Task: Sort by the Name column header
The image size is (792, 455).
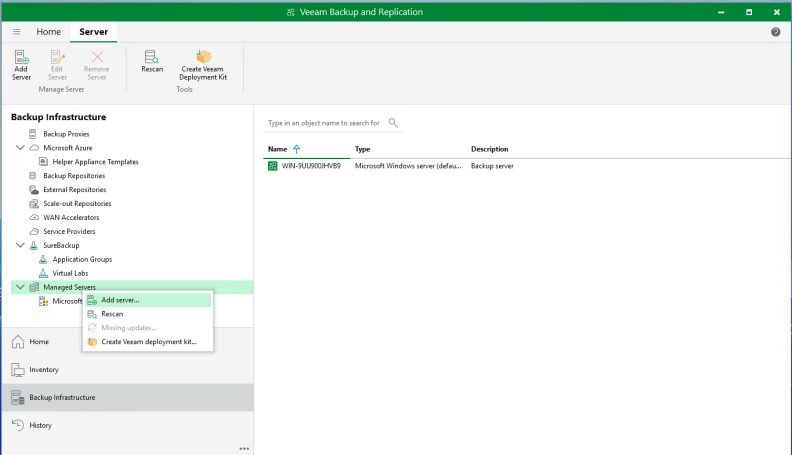Action: 278,149
